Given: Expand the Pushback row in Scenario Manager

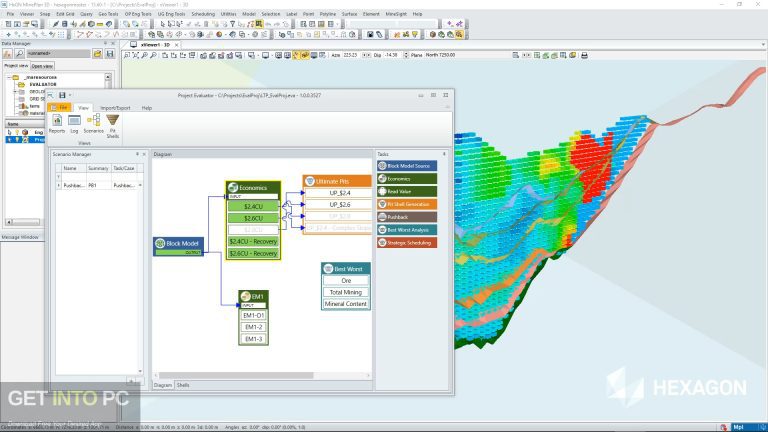Looking at the screenshot, I should point(57,185).
